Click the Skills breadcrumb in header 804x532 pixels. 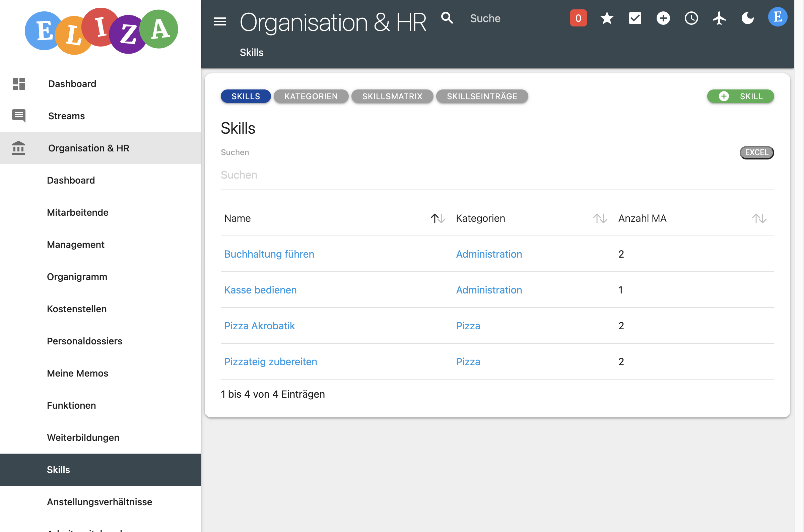pyautogui.click(x=251, y=53)
